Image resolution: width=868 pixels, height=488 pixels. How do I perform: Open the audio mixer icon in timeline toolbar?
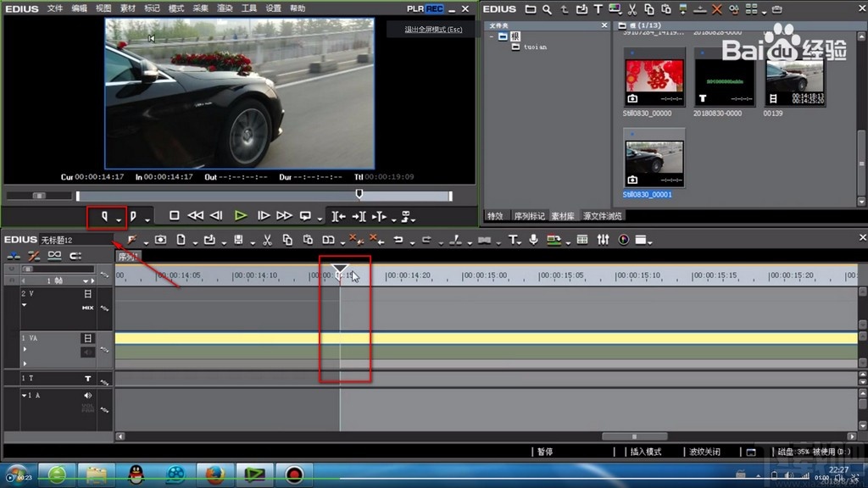point(603,240)
